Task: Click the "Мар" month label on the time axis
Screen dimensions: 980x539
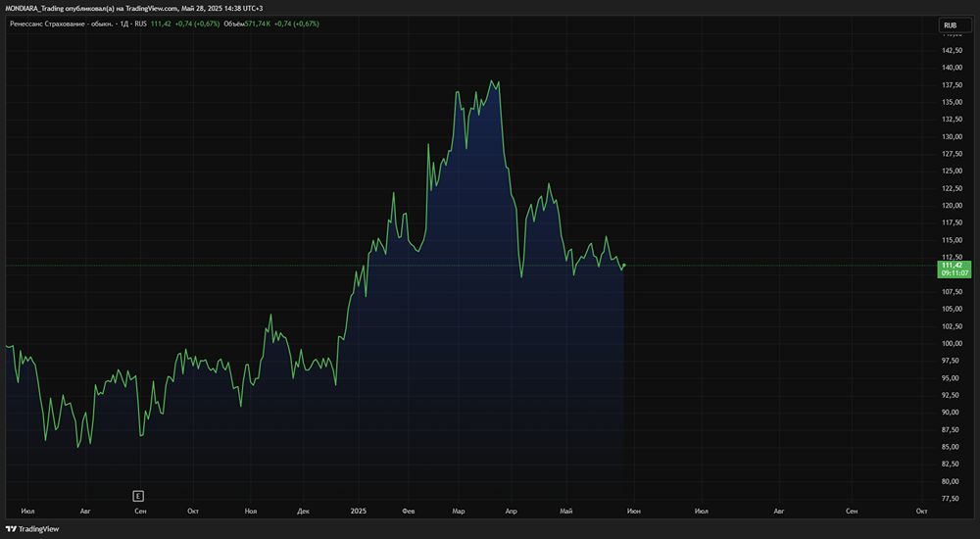Action: 458,511
